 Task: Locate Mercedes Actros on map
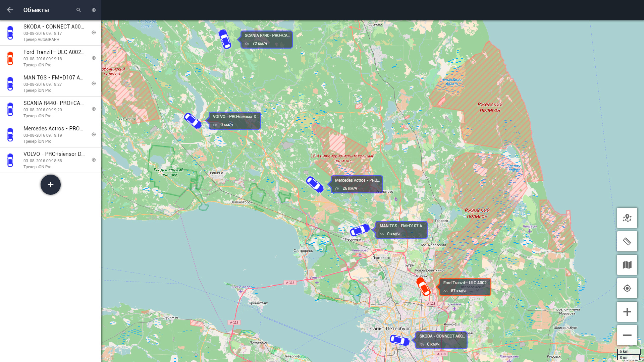coord(94,134)
